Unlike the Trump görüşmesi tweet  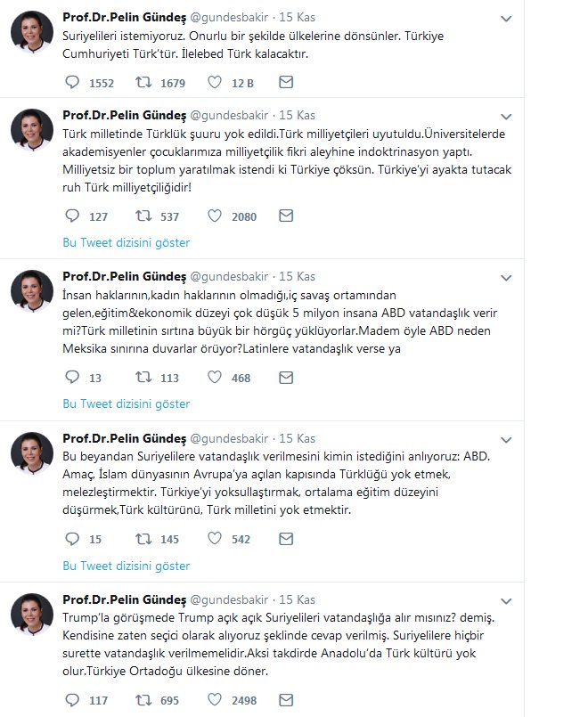pyautogui.click(x=215, y=701)
